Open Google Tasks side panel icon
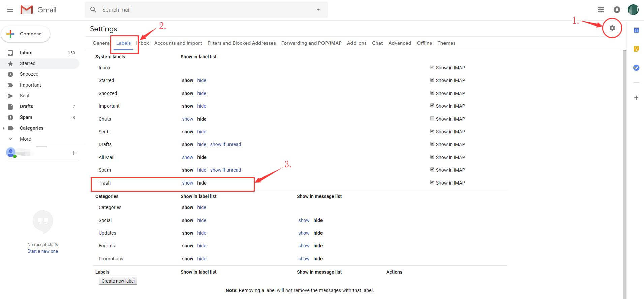 636,68
